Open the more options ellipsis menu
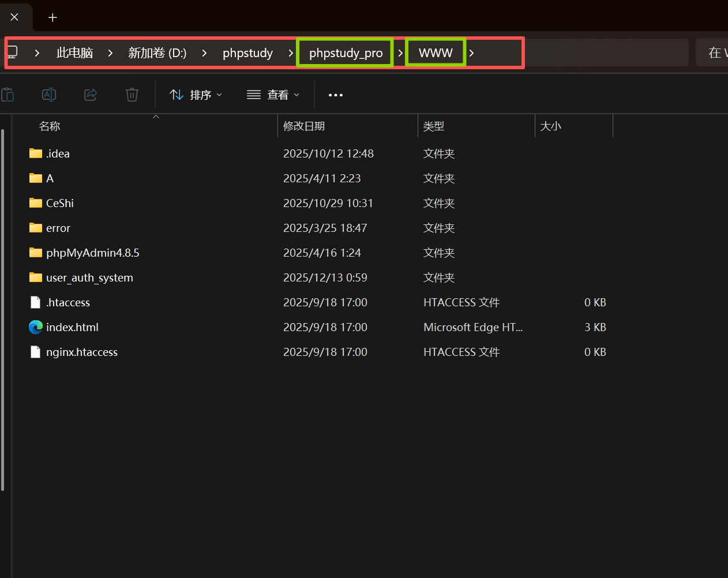Screen dimensions: 728x578 pyautogui.click(x=336, y=95)
